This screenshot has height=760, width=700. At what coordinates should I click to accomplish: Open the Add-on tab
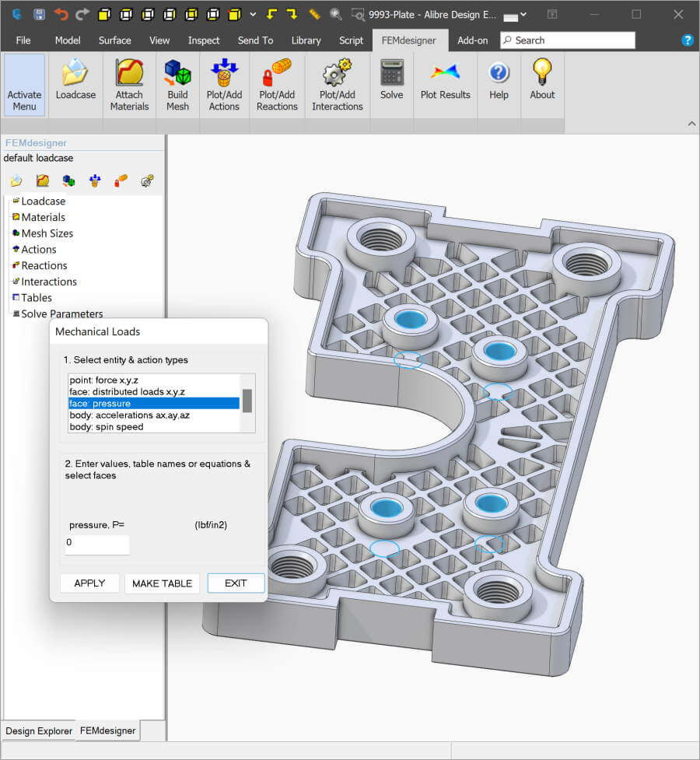pos(473,40)
